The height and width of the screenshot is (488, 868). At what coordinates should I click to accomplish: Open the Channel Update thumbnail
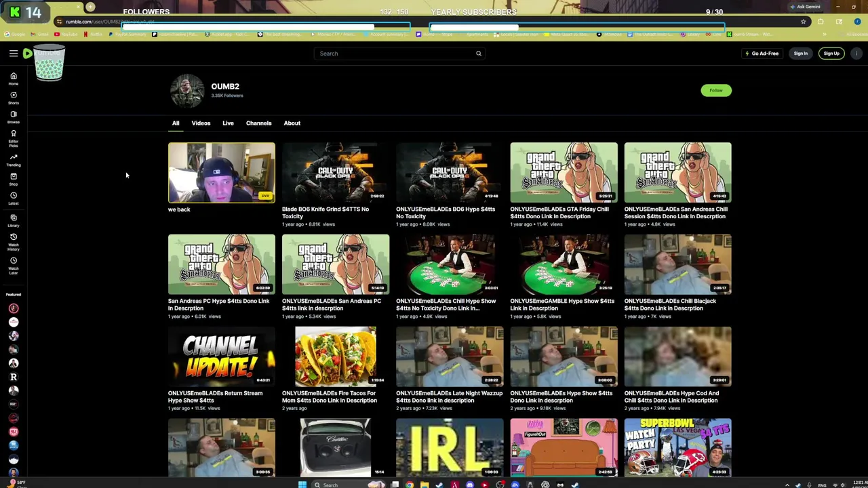pos(222,357)
